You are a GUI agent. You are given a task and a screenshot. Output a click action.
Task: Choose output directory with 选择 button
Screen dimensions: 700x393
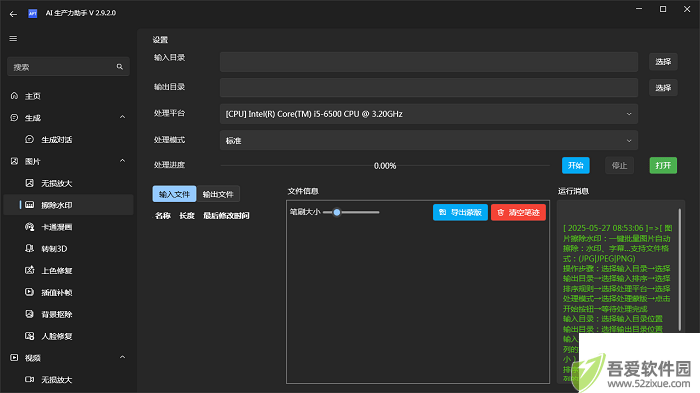coord(663,88)
